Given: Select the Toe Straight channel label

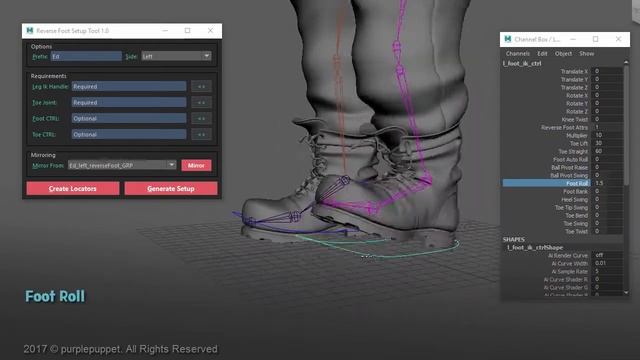Looking at the screenshot, I should pos(573,151).
